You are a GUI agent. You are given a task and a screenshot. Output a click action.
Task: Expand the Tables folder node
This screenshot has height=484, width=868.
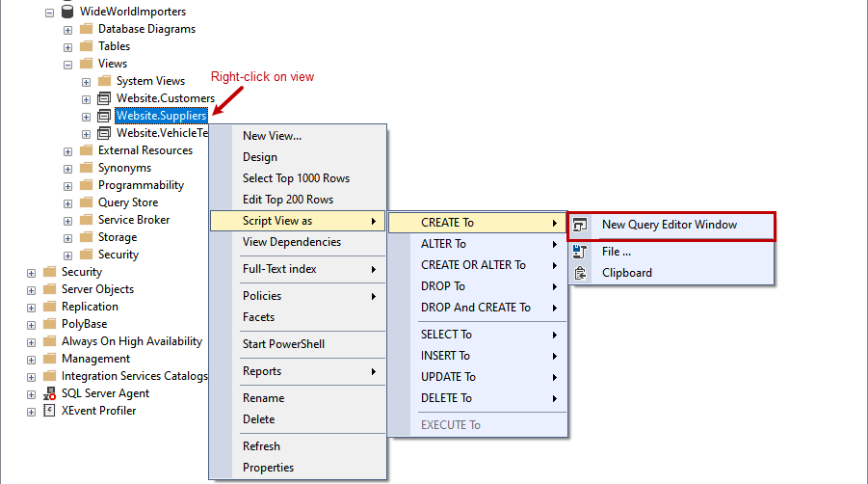pos(67,47)
